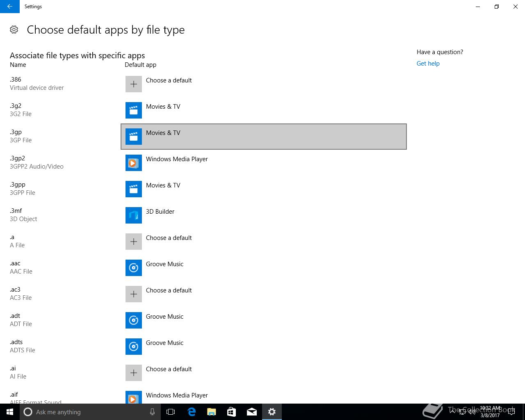Click the taskbar clock showing 3/8/2017
This screenshot has height=420, width=525.
pyautogui.click(x=490, y=412)
